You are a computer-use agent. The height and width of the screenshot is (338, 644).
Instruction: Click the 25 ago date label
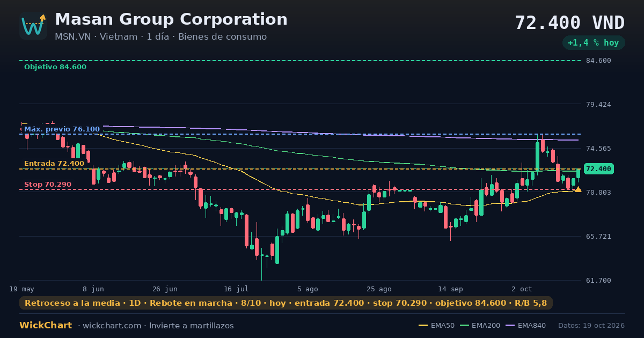click(x=379, y=289)
